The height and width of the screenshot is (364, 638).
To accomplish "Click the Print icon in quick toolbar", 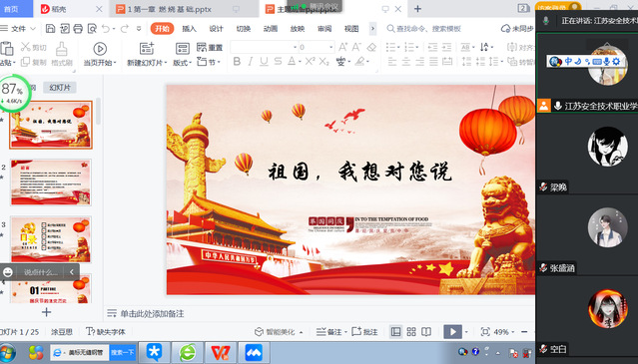I will 78,29.
